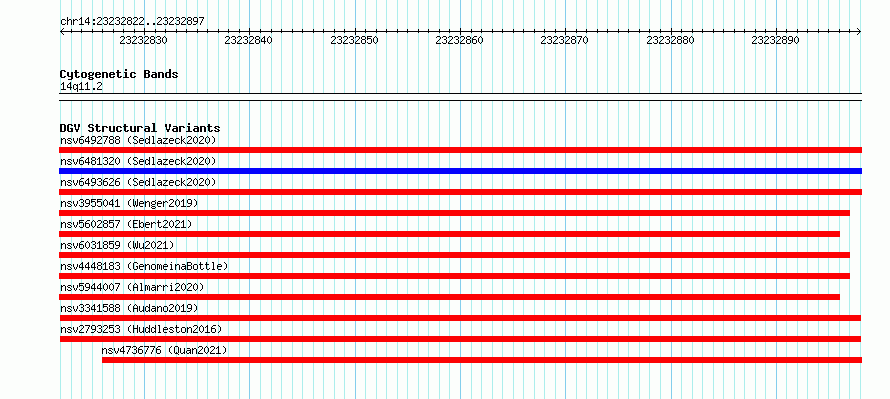This screenshot has width=890, height=399.
Task: Open the nsv3341588 (Audano2019) label
Action: (x=129, y=308)
